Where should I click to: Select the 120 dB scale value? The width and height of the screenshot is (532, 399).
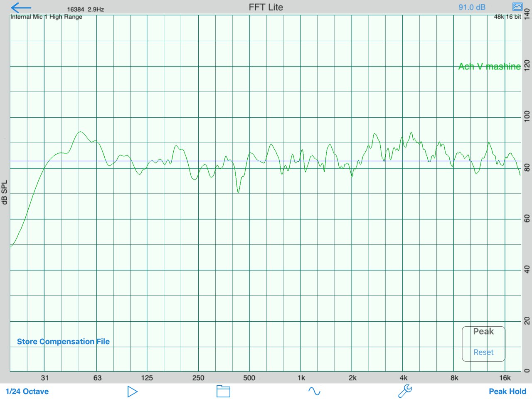527,65
